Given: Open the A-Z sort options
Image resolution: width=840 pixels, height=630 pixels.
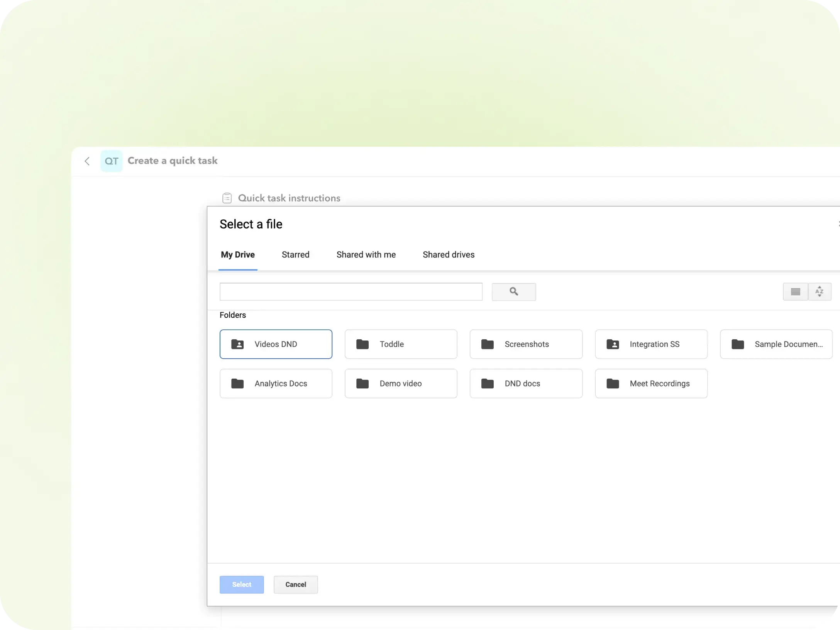Looking at the screenshot, I should tap(820, 292).
